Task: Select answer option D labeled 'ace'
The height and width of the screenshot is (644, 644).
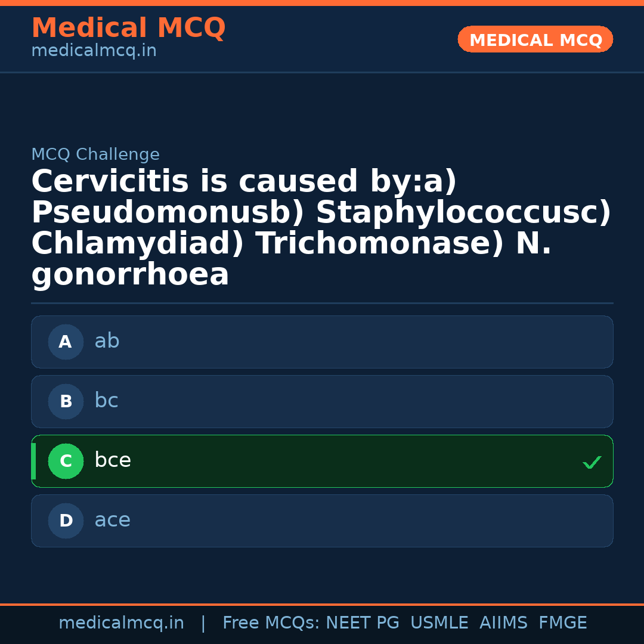Action: pyautogui.click(x=322, y=521)
